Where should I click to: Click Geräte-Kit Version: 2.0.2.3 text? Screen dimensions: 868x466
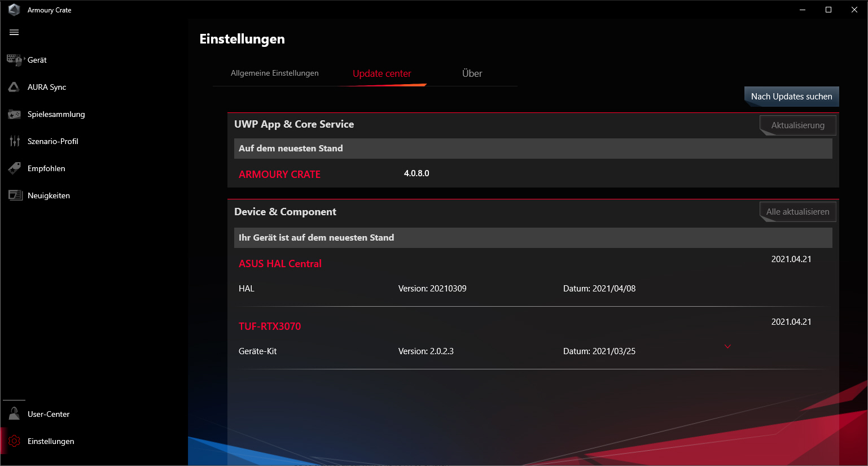point(426,351)
